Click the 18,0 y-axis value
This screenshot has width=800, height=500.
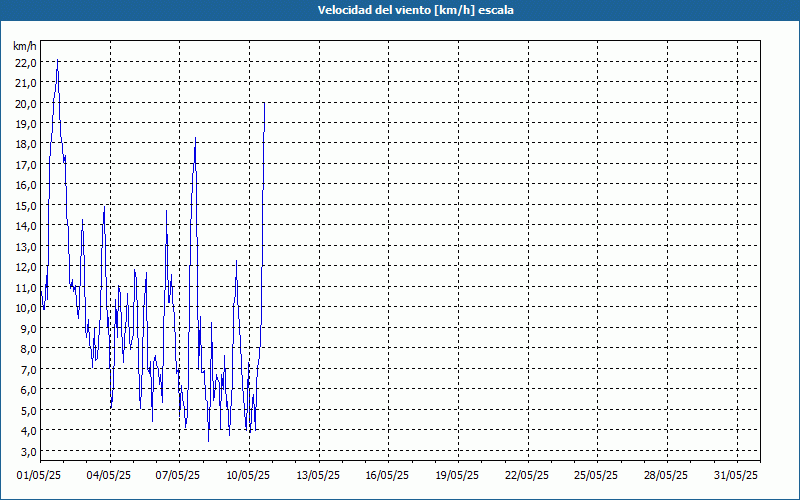coord(26,144)
